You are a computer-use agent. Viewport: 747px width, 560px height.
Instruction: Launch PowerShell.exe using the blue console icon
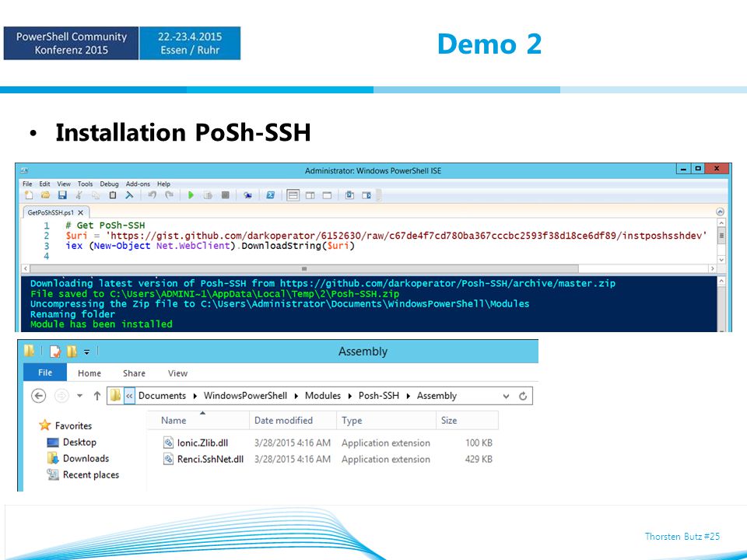[x=270, y=195]
